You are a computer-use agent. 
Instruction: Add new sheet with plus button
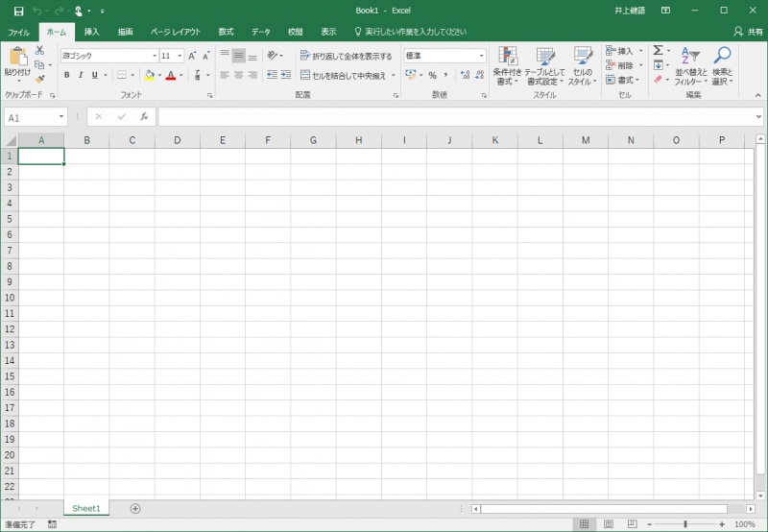[x=135, y=509]
